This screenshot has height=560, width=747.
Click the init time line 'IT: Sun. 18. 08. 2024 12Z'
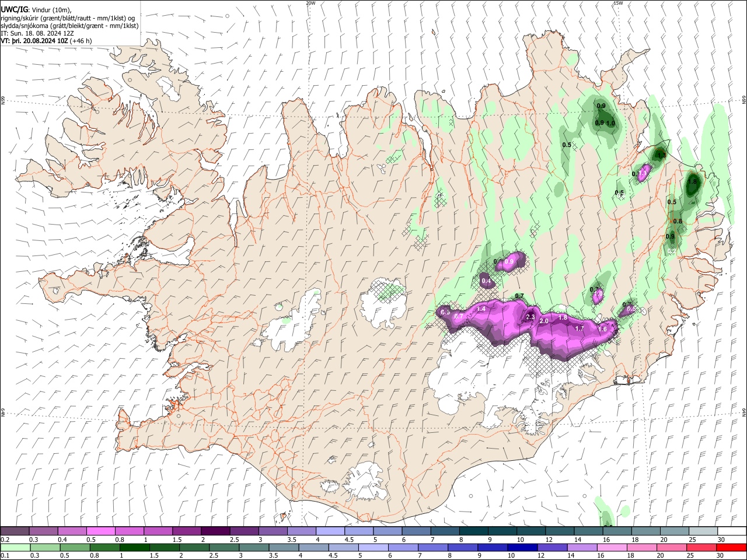37,33
